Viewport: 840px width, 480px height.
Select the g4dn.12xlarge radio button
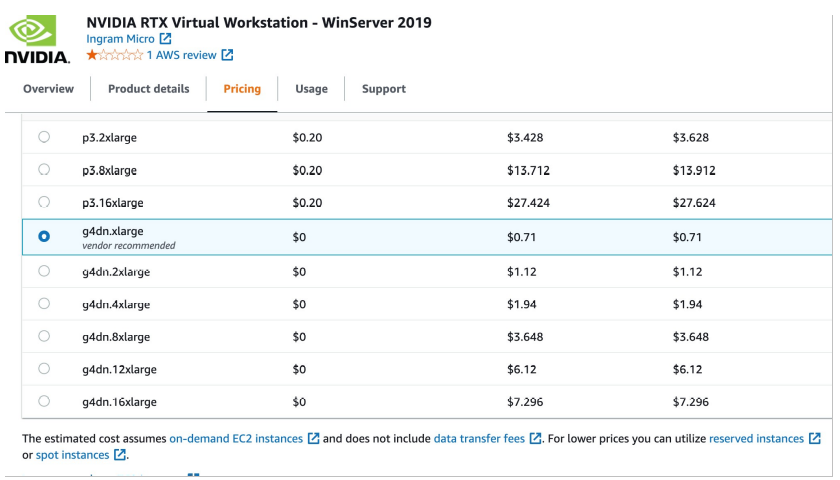(44, 369)
